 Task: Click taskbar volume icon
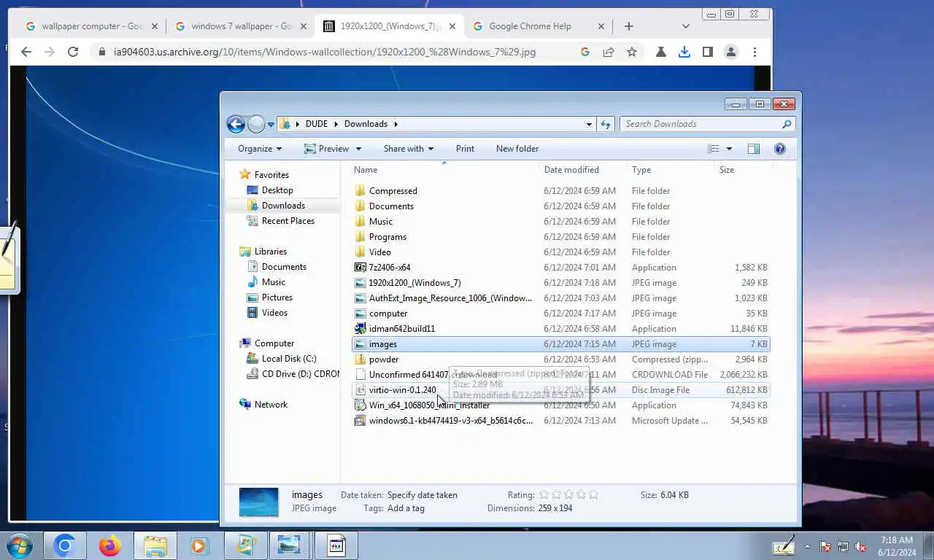[x=860, y=546]
